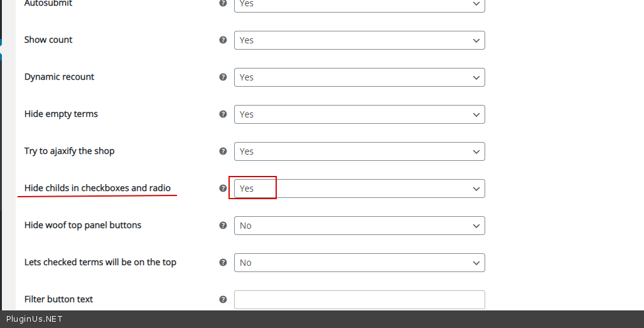
Task: Click help icon beside Filter button text
Action: (223, 299)
